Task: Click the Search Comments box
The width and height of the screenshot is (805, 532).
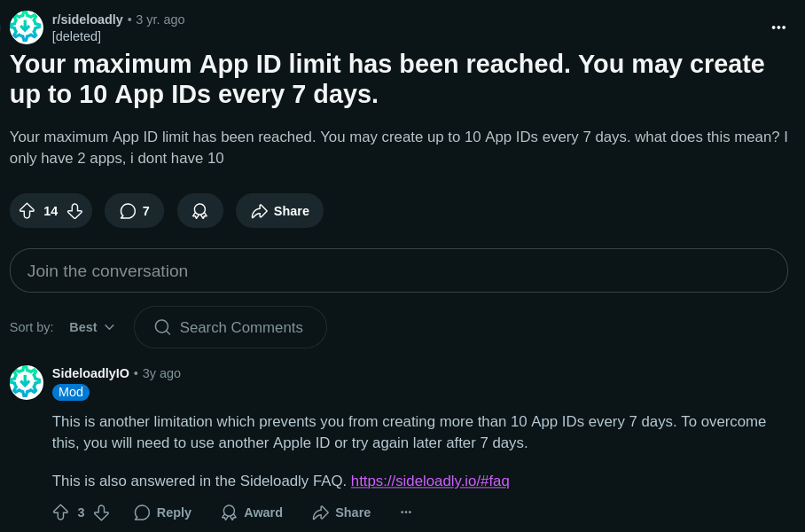Action: pos(231,327)
